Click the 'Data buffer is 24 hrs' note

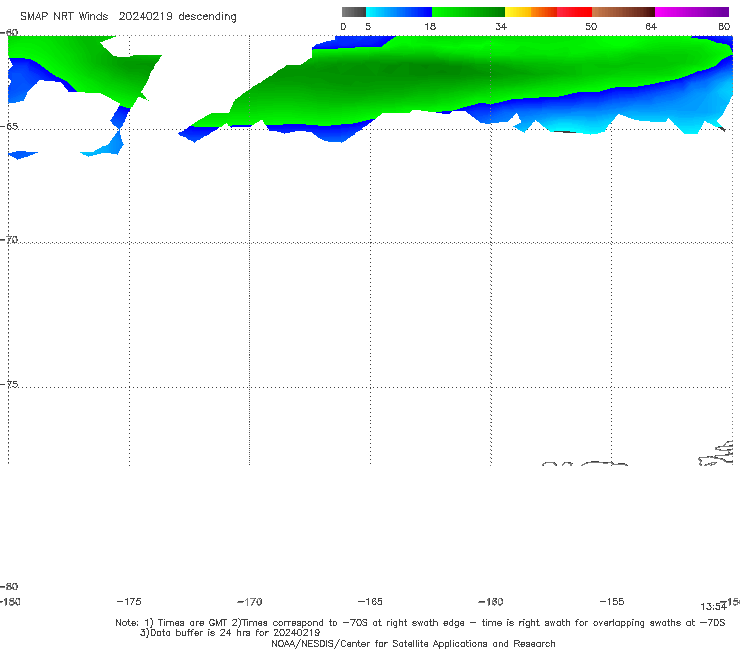230,633
